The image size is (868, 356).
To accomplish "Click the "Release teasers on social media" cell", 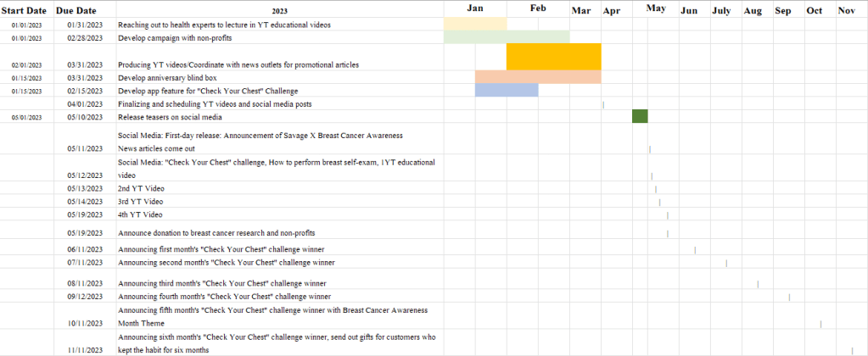I will pos(170,117).
